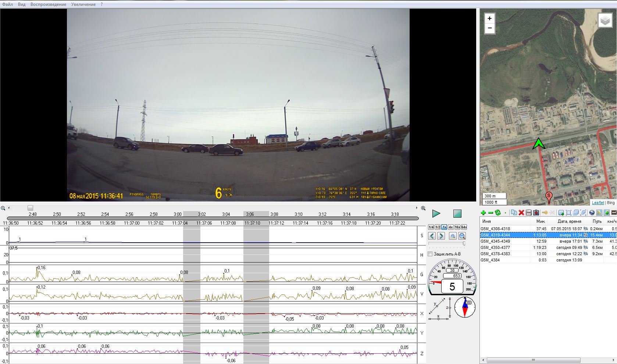Click the green plus add-file icon
The height and width of the screenshot is (364, 617).
coord(483,213)
